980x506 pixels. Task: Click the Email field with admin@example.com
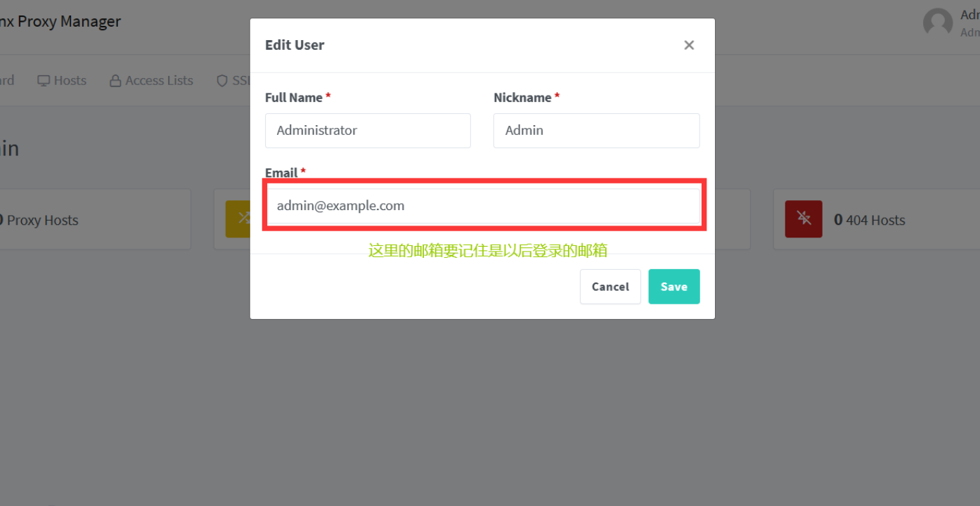[x=484, y=206]
